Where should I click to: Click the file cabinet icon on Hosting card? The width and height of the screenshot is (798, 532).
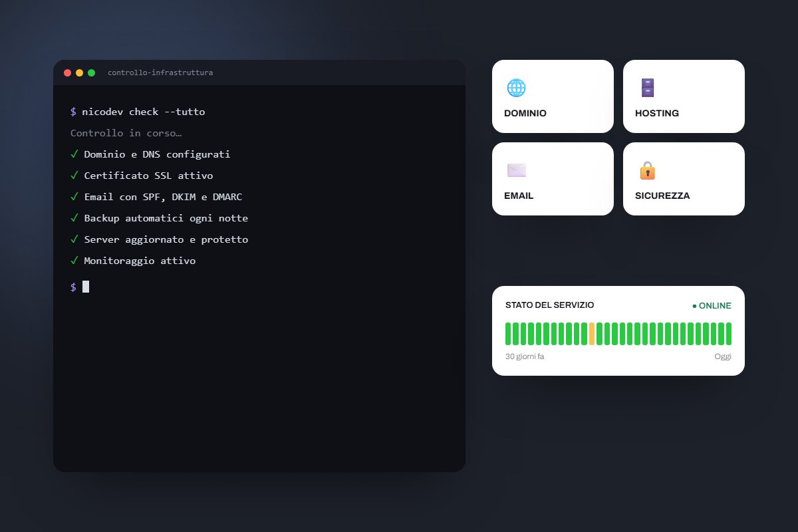point(647,88)
